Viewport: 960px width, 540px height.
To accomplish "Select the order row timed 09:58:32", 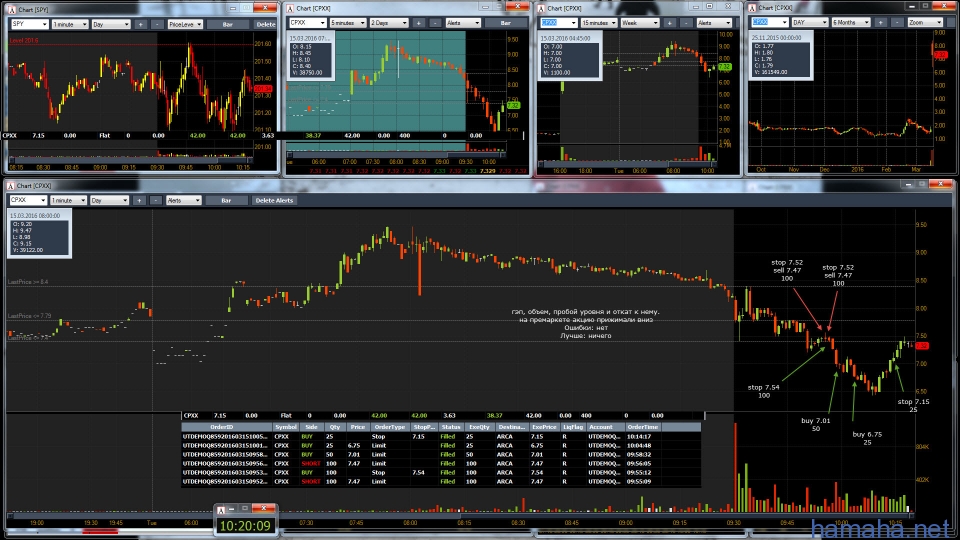I will 441,454.
